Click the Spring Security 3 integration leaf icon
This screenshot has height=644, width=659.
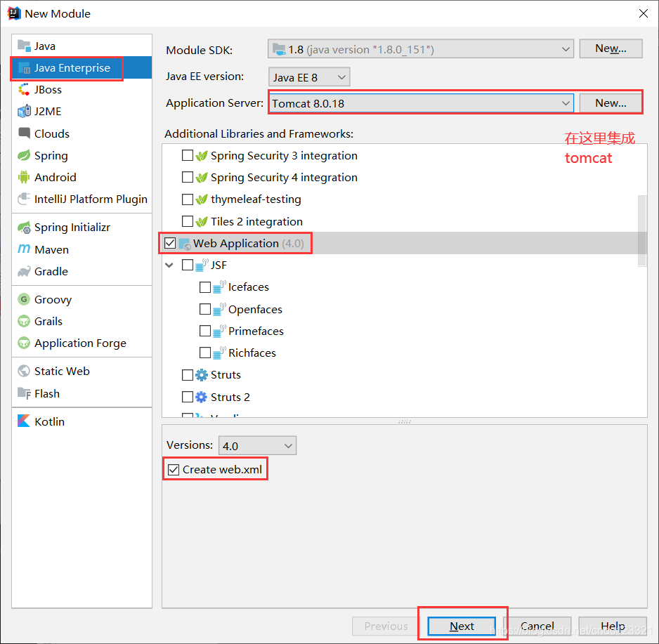click(x=202, y=155)
